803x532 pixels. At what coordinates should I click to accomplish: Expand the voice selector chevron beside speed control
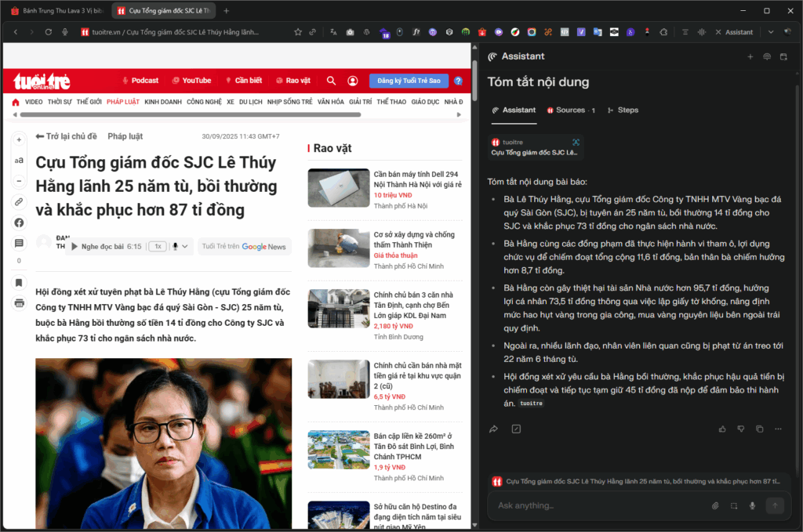[184, 246]
